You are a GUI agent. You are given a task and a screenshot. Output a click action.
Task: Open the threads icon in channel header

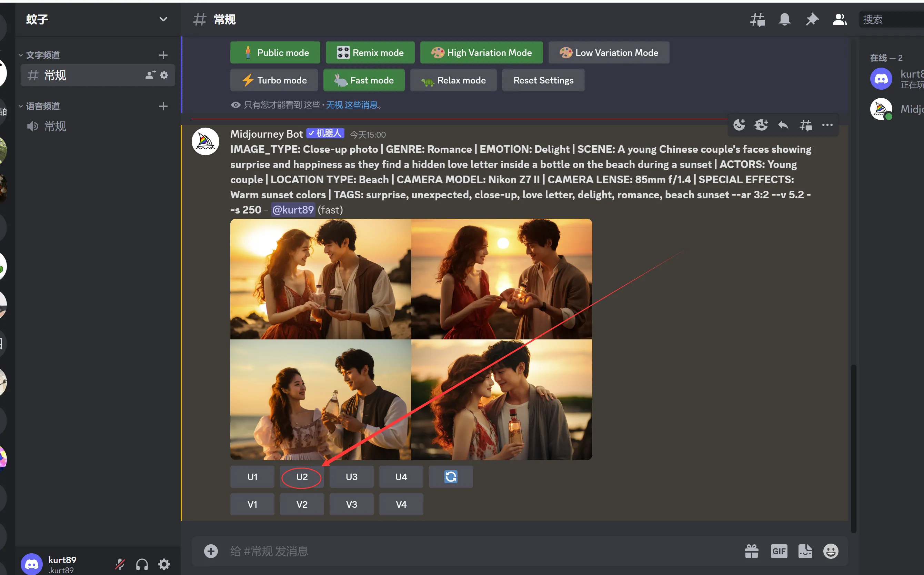point(757,19)
